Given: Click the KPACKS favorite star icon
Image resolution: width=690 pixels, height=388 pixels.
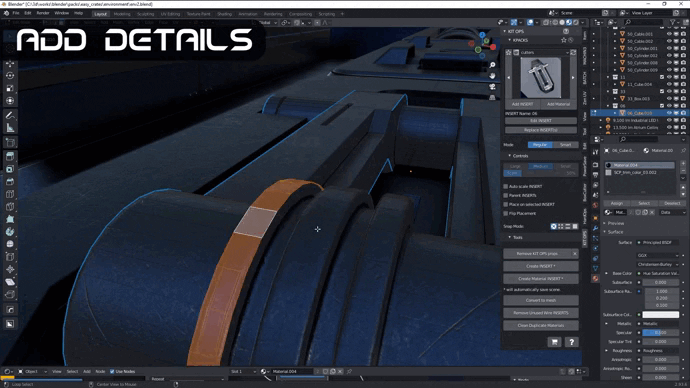Looking at the screenshot, I should [564, 40].
